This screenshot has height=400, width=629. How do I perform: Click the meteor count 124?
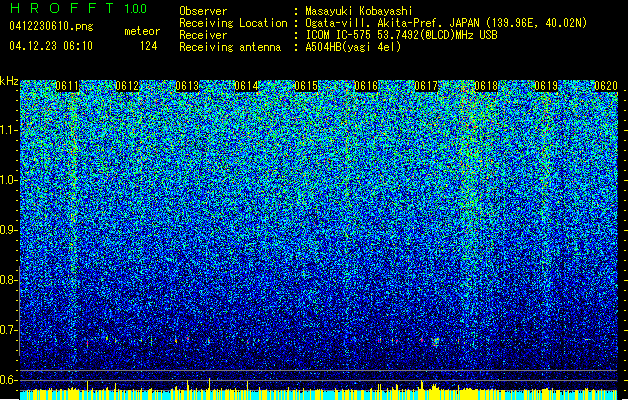point(148,46)
